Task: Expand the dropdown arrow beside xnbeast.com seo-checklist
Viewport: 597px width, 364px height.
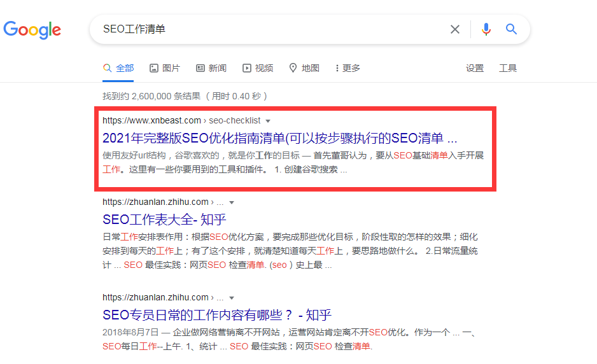Action: coord(268,121)
